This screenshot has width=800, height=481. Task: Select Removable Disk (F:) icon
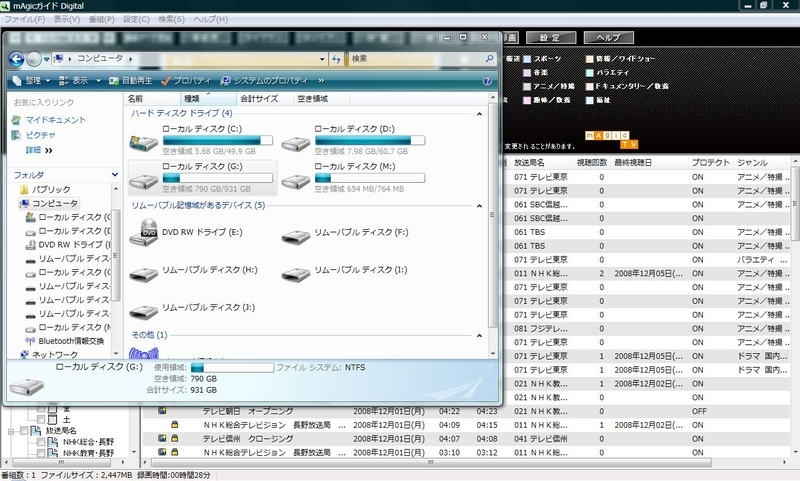click(x=295, y=237)
